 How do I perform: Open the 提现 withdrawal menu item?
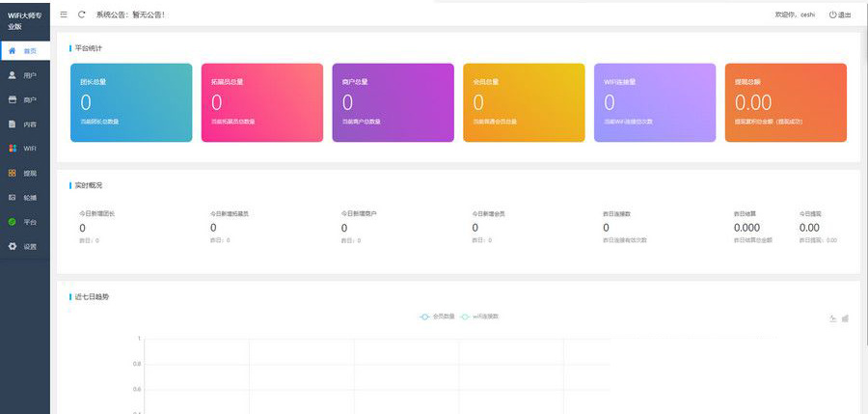tap(25, 173)
